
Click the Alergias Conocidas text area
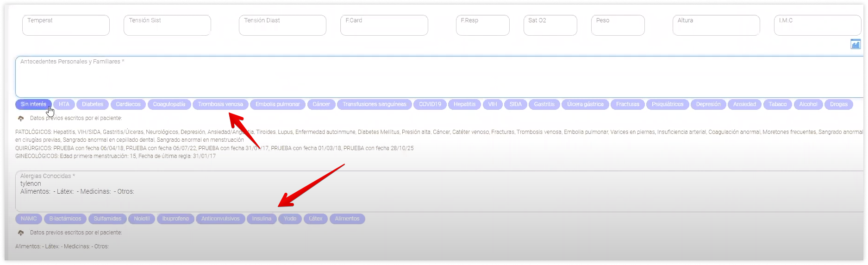pyautogui.click(x=439, y=191)
